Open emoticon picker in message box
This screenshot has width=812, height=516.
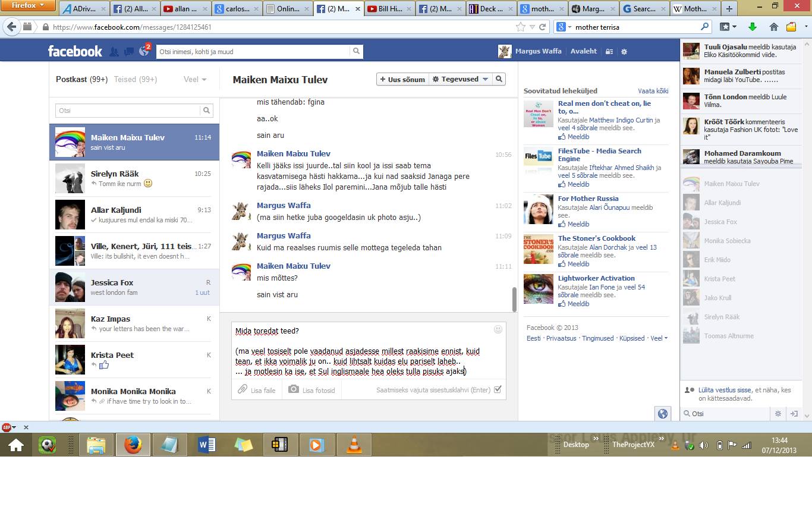[498, 329]
